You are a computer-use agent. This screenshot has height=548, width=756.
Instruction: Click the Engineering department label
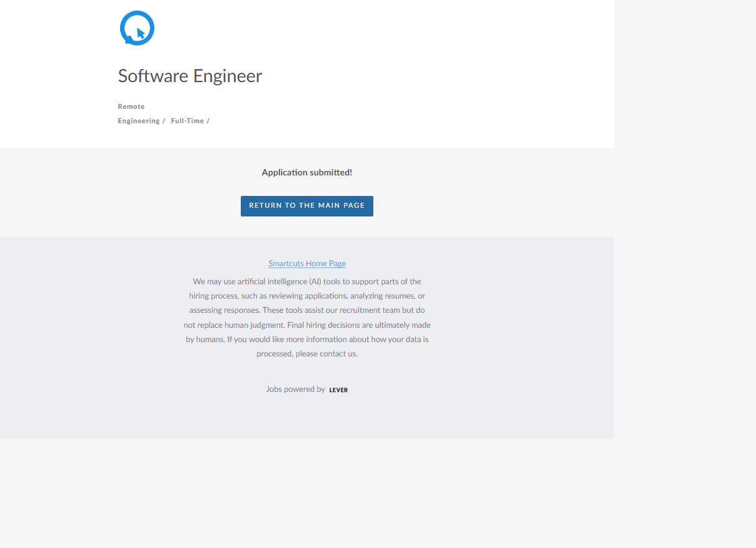coord(139,121)
